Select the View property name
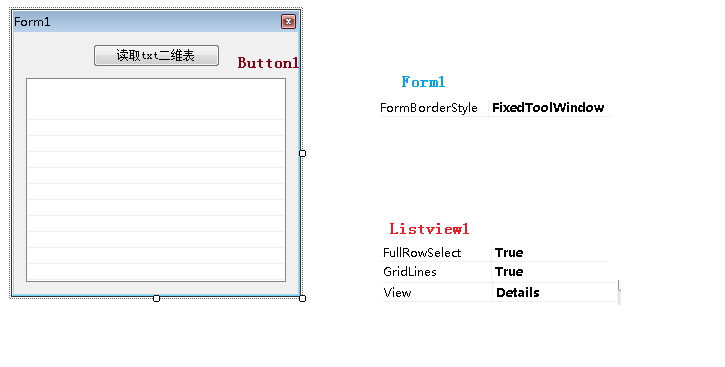 [x=397, y=293]
